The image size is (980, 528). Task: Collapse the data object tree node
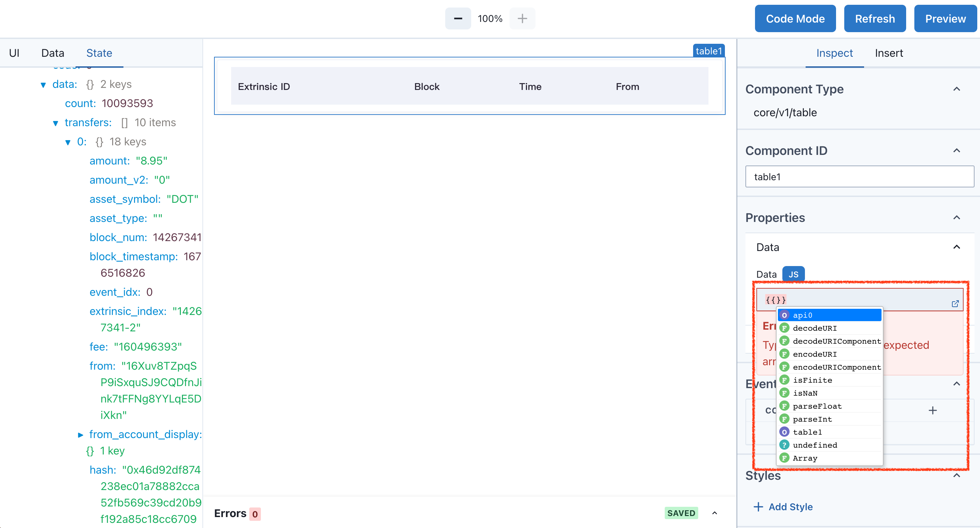(43, 85)
